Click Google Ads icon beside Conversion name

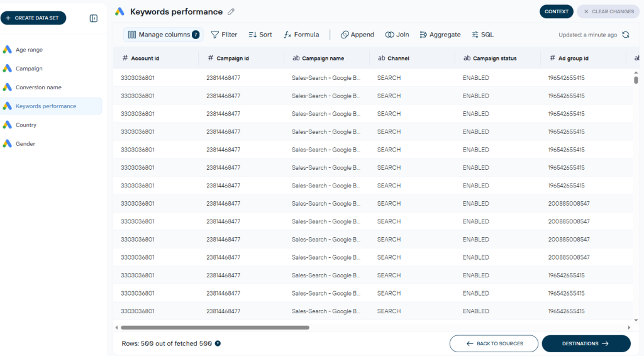[x=7, y=87]
